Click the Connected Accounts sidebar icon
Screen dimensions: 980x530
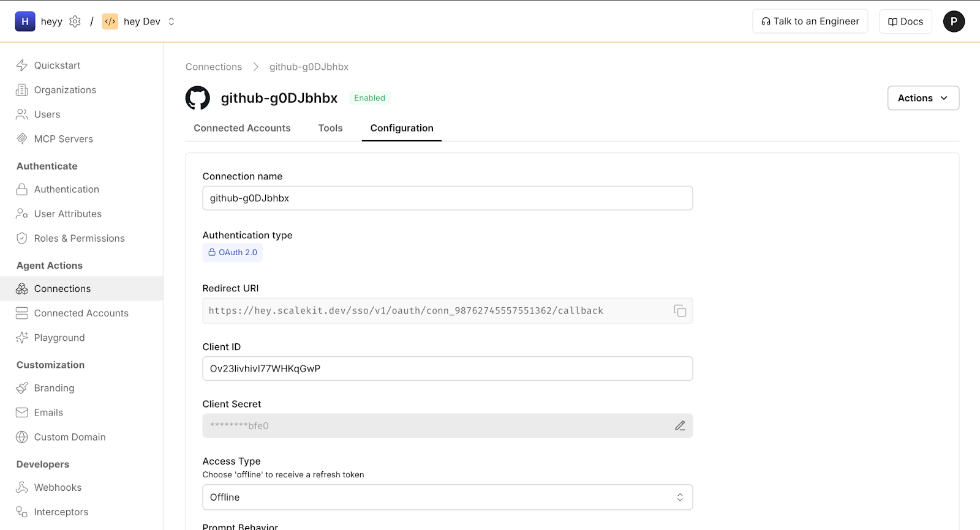[22, 313]
